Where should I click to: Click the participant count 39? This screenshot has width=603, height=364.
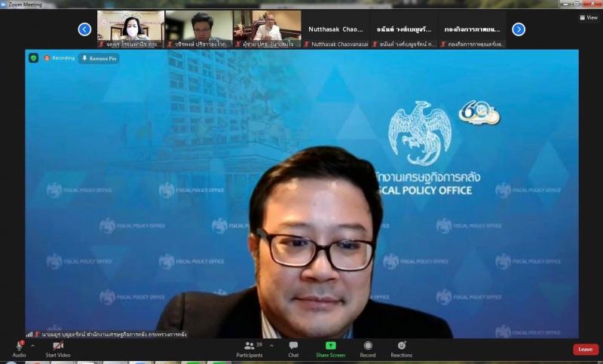pyautogui.click(x=259, y=344)
